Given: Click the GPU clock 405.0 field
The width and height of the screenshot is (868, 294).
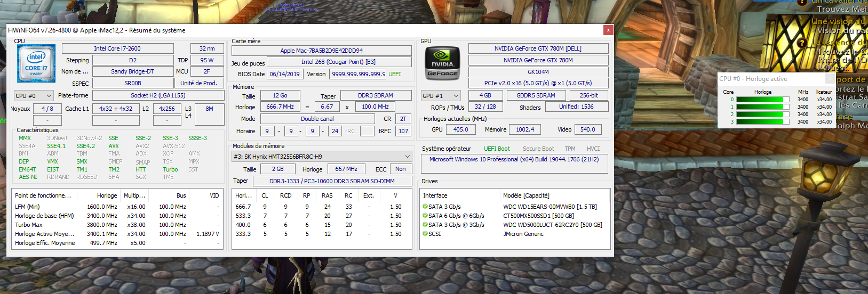Looking at the screenshot, I should click(461, 129).
